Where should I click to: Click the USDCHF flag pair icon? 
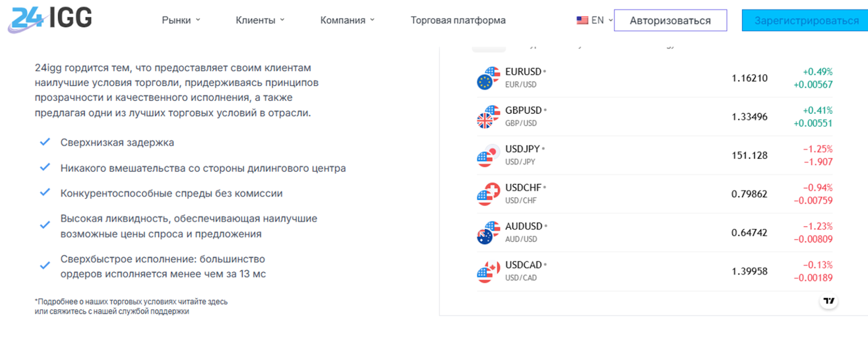pos(488,194)
